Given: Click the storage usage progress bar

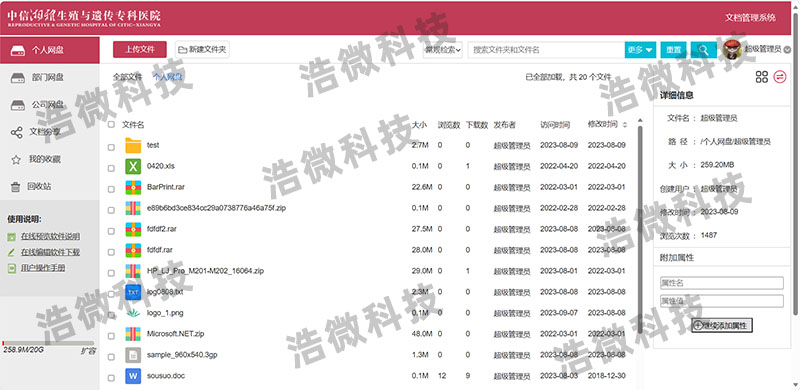Looking at the screenshot, I should 48,343.
